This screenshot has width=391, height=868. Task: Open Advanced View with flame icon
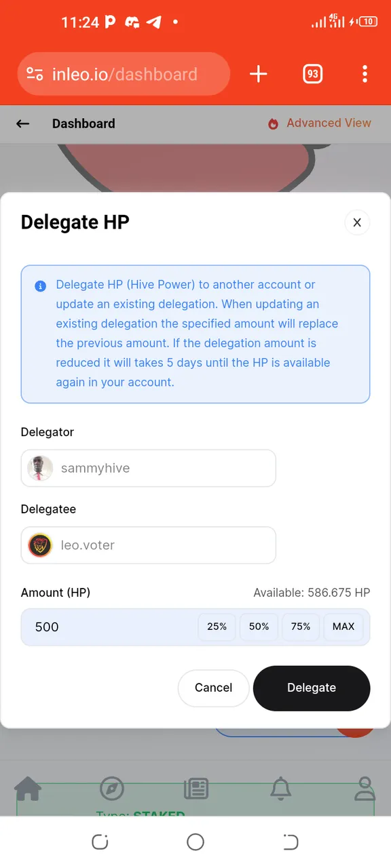[320, 123]
